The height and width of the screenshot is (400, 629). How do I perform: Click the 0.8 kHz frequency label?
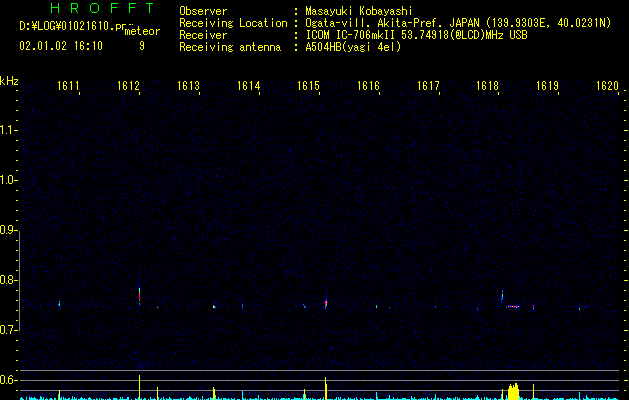click(7, 280)
